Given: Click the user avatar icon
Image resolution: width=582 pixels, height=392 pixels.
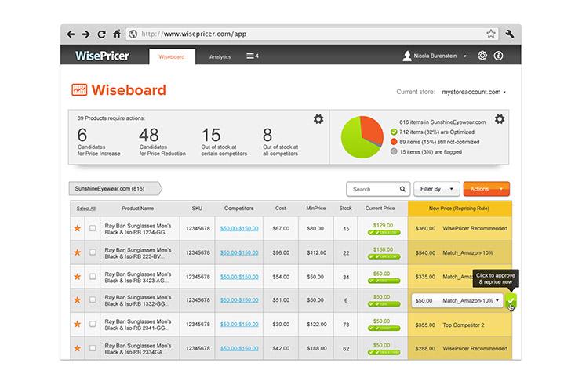Looking at the screenshot, I should 407,56.
